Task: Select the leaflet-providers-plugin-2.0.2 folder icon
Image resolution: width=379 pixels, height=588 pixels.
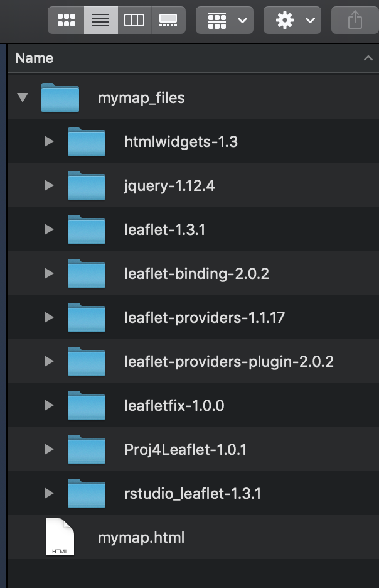Action: (x=87, y=361)
